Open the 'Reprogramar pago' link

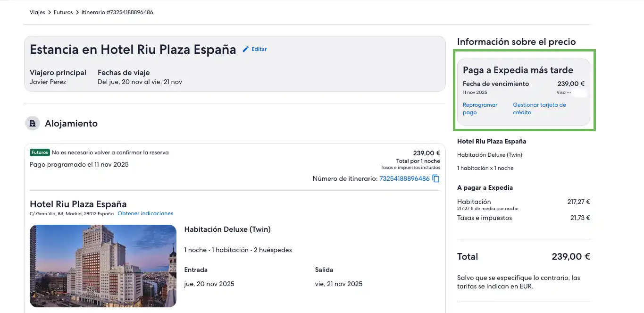click(x=480, y=108)
